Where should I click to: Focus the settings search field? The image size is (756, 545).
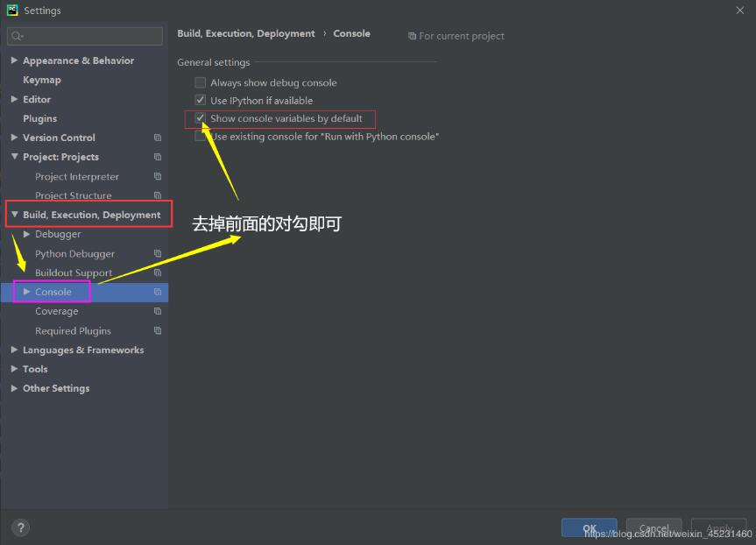click(85, 36)
